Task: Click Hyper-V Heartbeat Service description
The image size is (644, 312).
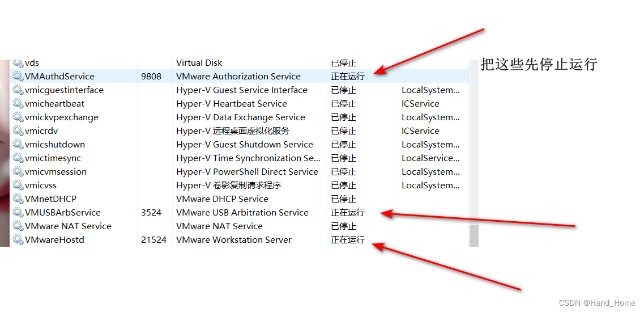Action: 232,103
